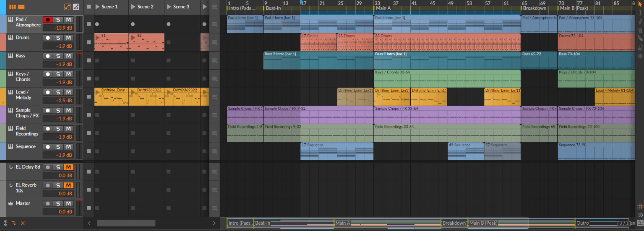Click the Pad / Atmosphere blue color strip
The image size is (644, 231).
point(3,24)
